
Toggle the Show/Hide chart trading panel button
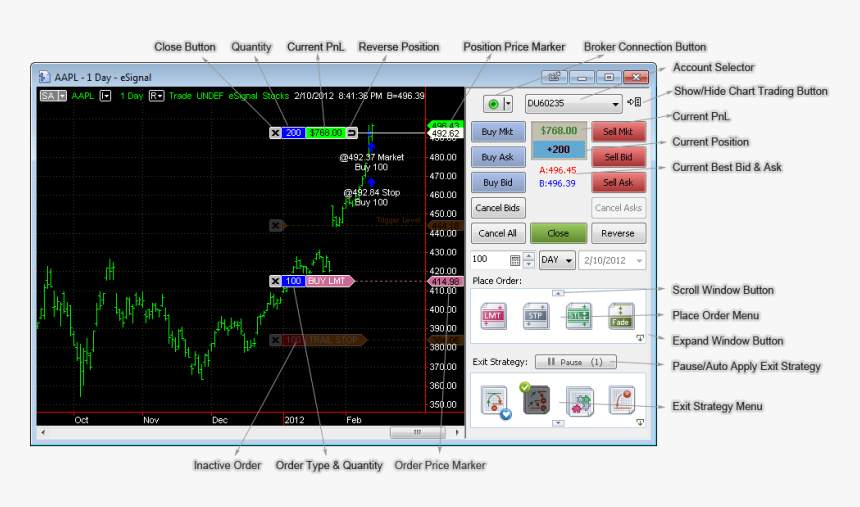click(635, 102)
